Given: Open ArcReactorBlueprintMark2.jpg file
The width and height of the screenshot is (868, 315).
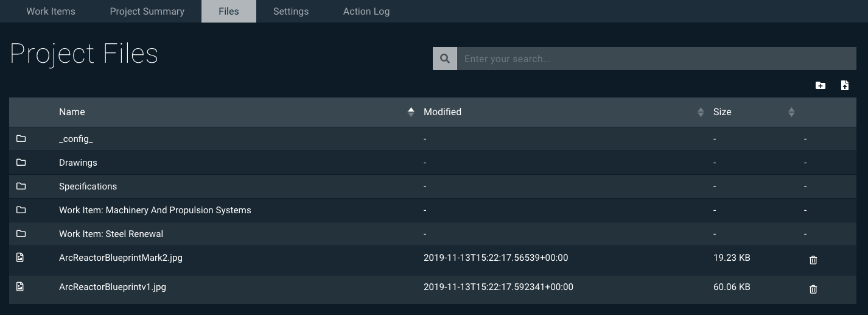Looking at the screenshot, I should 121,258.
